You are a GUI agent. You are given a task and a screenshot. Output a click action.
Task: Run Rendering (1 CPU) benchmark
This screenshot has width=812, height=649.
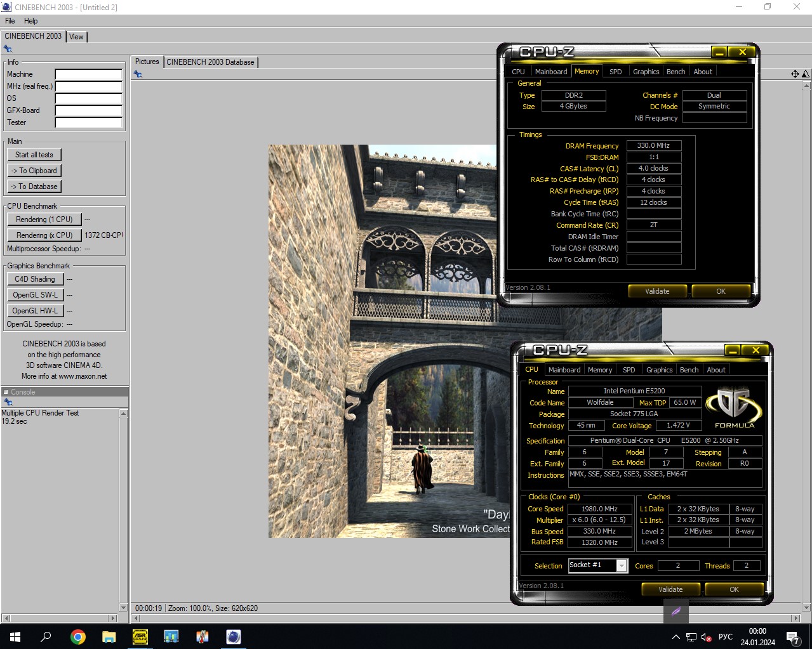44,220
